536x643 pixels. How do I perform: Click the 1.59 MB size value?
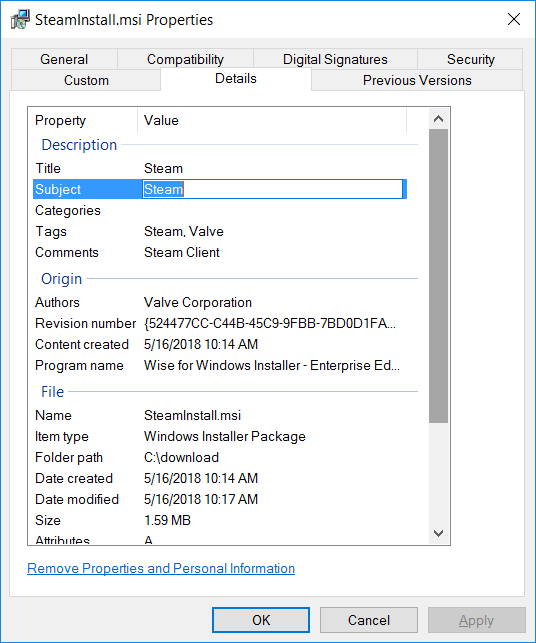[167, 520]
